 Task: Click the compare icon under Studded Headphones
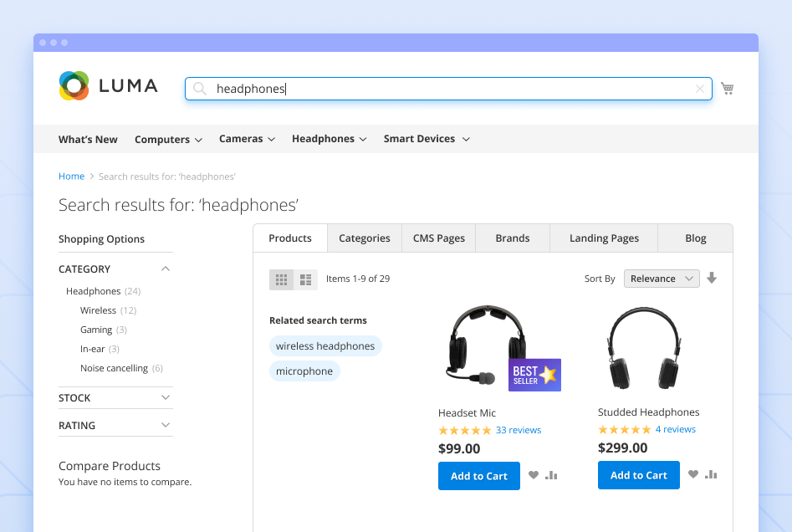pyautogui.click(x=712, y=474)
